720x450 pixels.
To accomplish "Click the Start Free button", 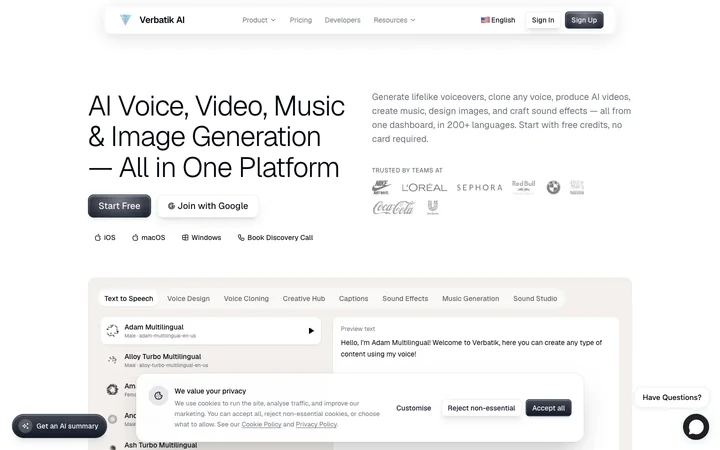I will pyautogui.click(x=119, y=206).
